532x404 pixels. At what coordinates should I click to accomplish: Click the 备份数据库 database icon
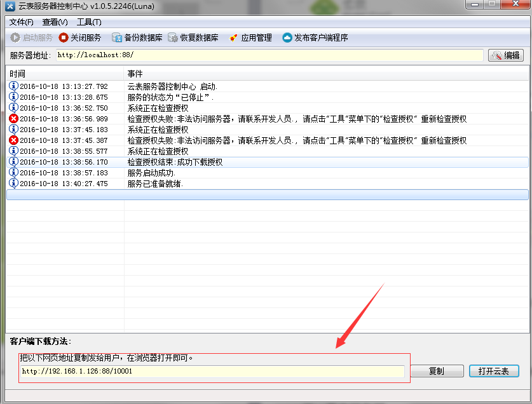(117, 37)
